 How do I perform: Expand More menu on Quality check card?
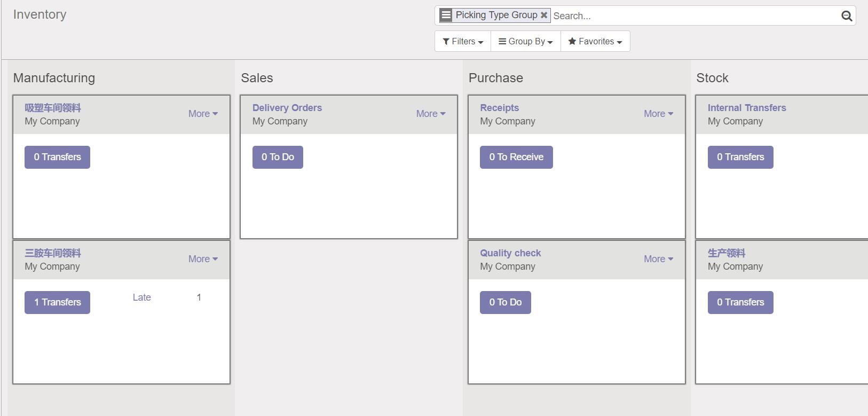(658, 259)
